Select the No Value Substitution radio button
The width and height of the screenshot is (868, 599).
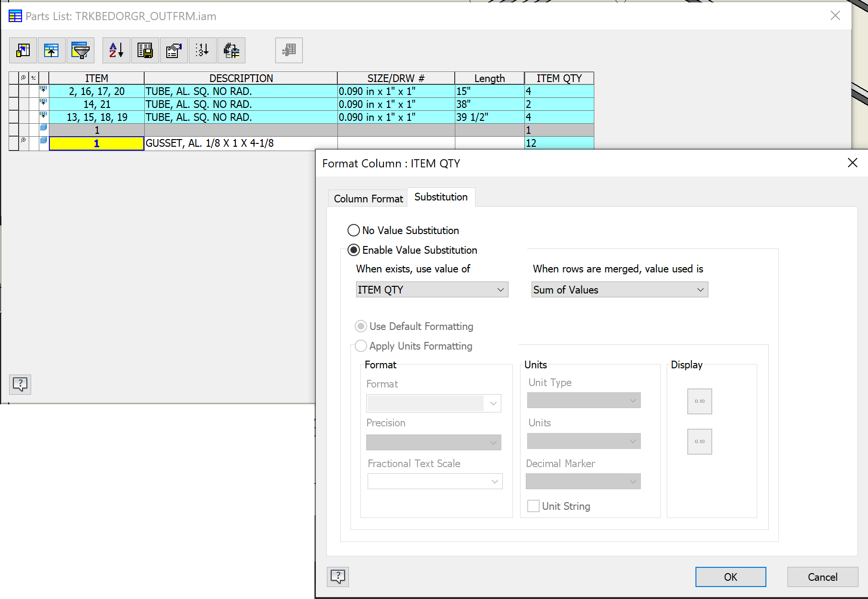[353, 230]
